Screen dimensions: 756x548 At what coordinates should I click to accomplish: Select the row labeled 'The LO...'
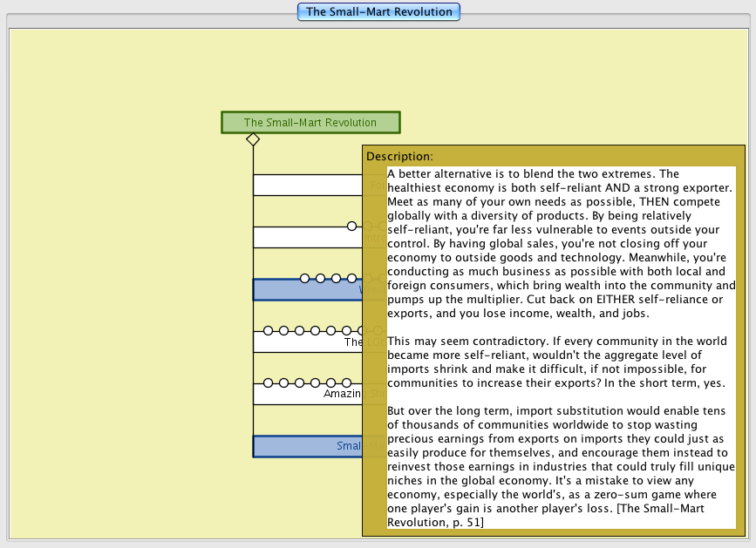305,342
